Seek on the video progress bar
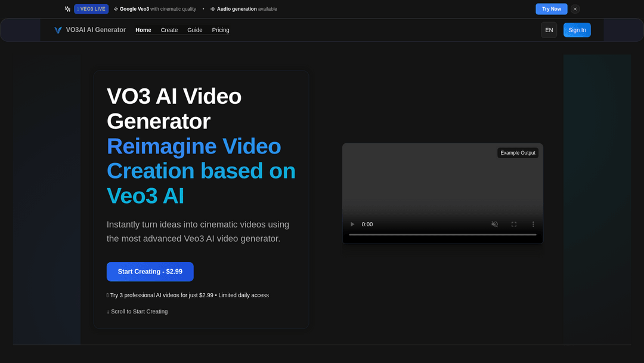The width and height of the screenshot is (644, 363). pos(442,235)
